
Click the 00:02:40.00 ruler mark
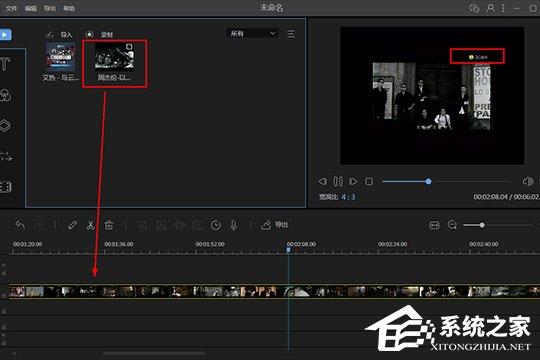point(484,244)
